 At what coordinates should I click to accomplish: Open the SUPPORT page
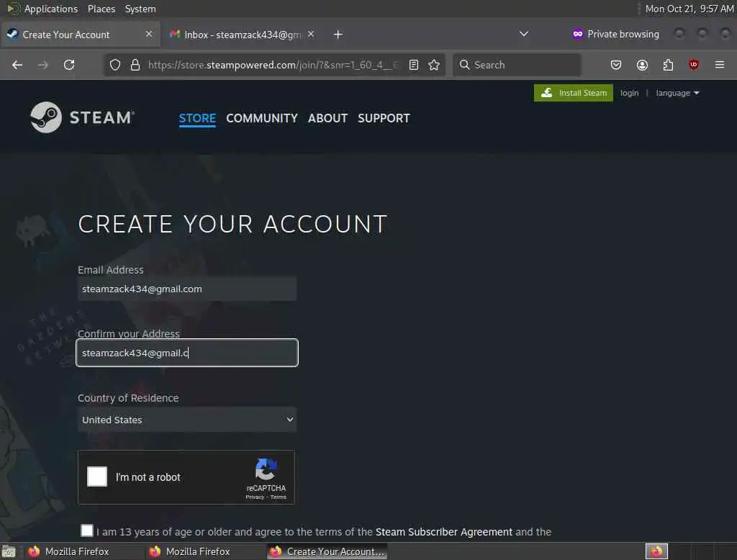point(384,118)
